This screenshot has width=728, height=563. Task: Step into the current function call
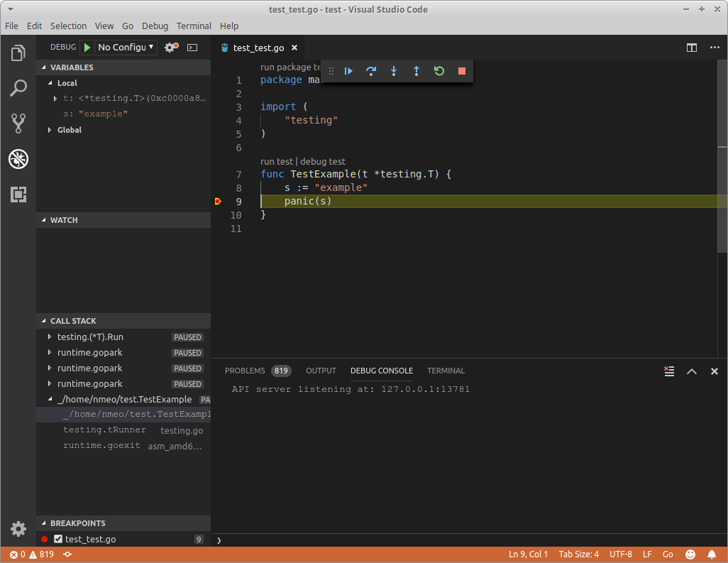393,71
